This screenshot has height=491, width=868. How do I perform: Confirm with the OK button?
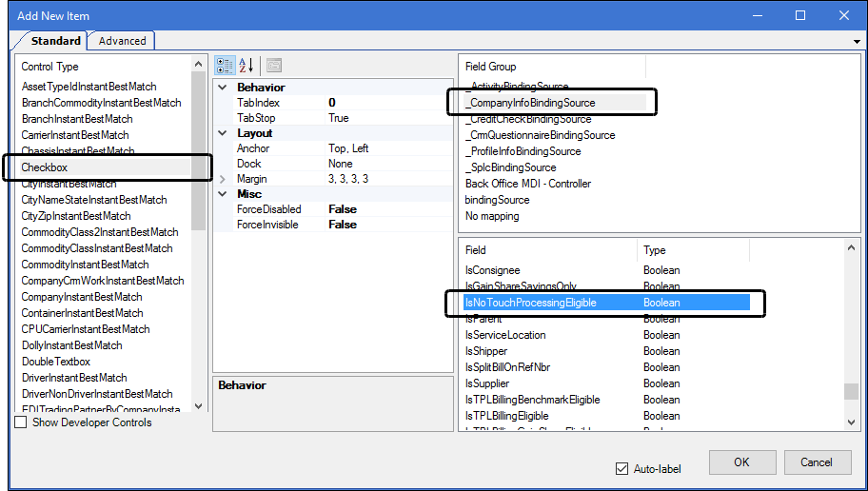click(742, 462)
